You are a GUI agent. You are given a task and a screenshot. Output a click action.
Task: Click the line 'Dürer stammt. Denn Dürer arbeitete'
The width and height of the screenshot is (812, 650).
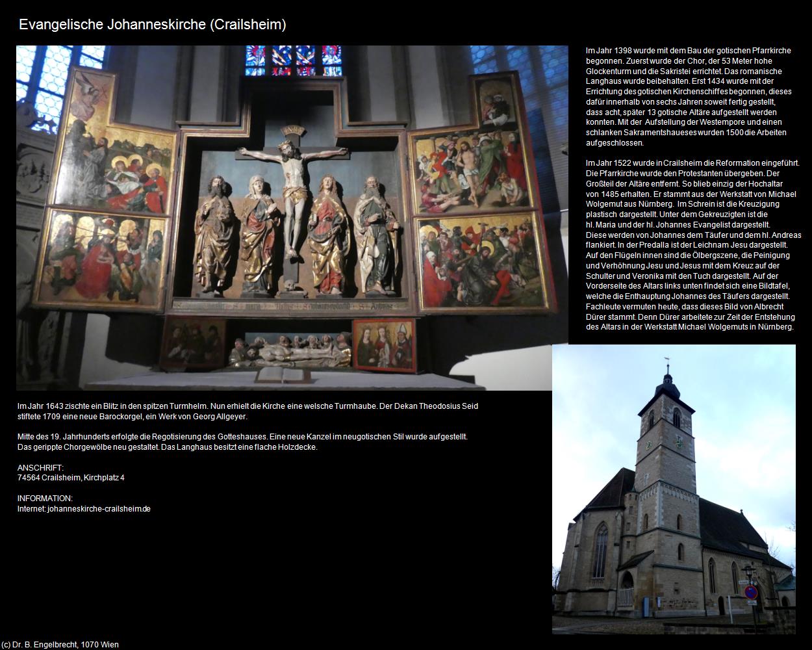tap(689, 317)
